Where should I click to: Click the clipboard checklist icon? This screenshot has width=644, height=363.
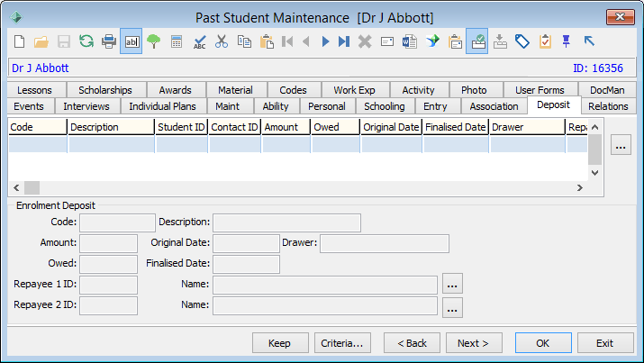coord(545,41)
